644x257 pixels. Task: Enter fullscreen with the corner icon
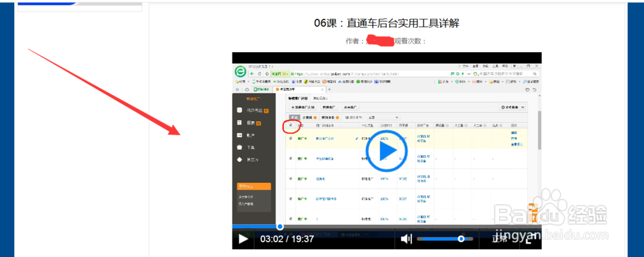(531, 238)
